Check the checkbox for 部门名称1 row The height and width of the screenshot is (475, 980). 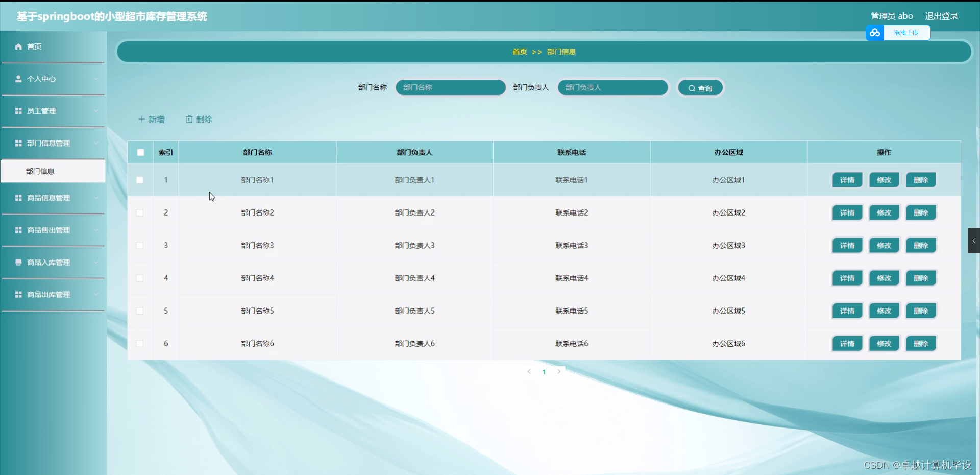click(x=140, y=180)
